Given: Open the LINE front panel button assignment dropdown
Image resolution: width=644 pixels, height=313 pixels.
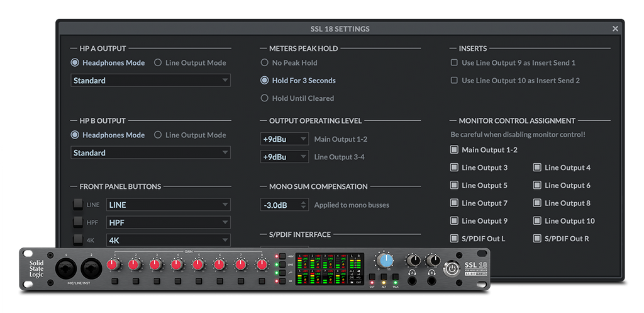Looking at the screenshot, I should pos(169,205).
